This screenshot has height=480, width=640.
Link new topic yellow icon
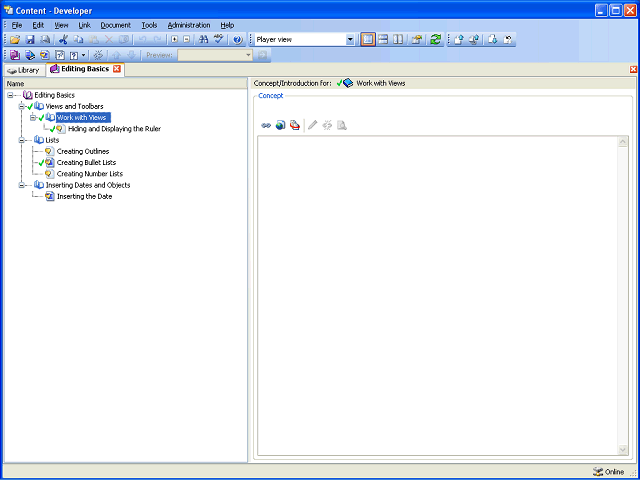45,55
